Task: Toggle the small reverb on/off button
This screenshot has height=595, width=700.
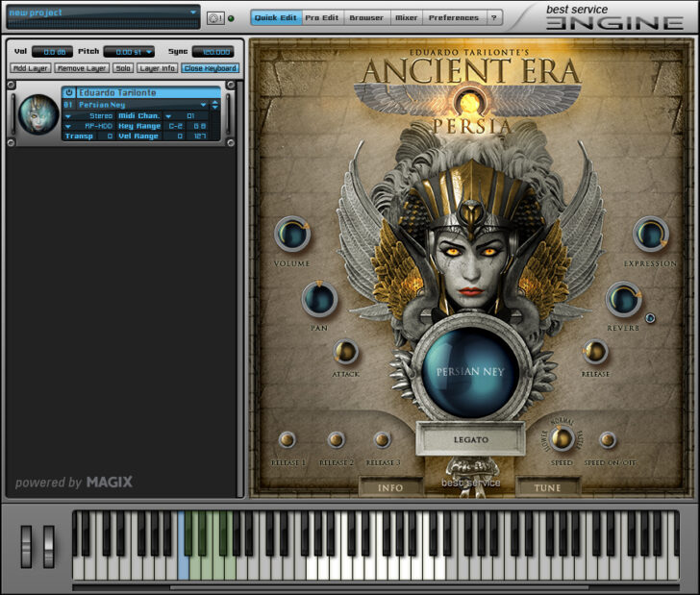Action: (650, 318)
